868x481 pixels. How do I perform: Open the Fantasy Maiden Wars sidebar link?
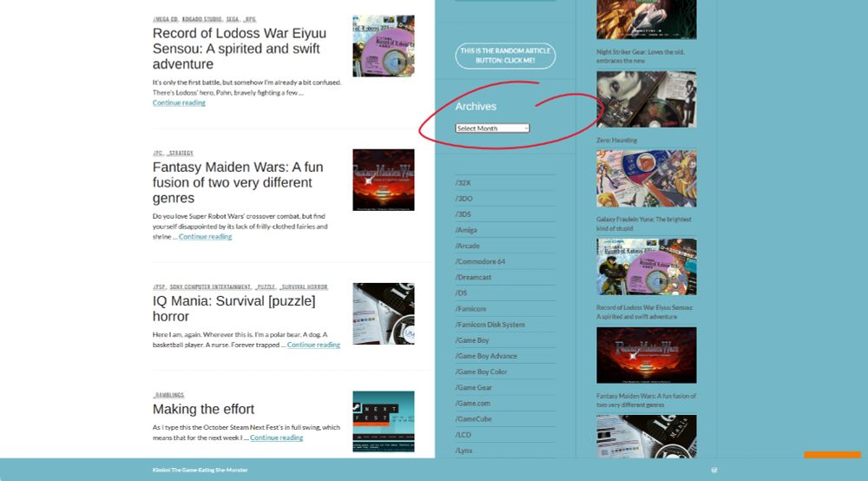pyautogui.click(x=646, y=401)
